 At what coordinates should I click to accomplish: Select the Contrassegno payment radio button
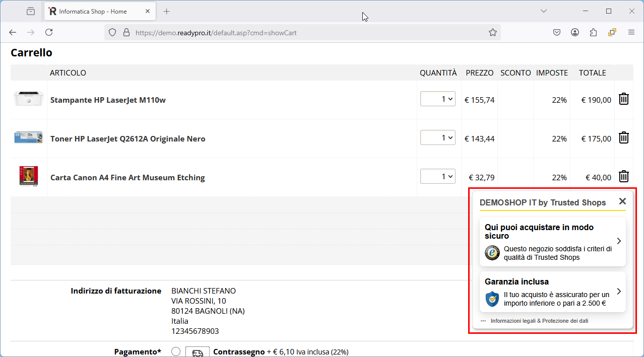[x=176, y=351]
